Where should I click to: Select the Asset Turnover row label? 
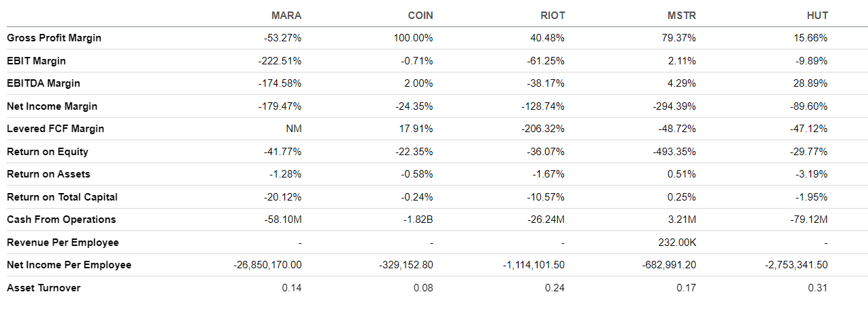tap(43, 288)
